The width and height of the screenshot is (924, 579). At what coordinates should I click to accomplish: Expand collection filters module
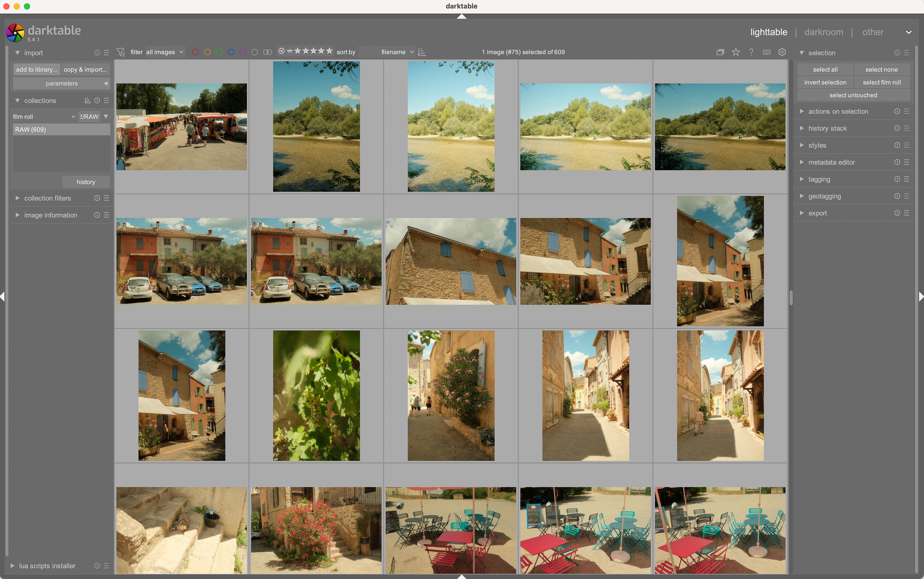coord(17,198)
